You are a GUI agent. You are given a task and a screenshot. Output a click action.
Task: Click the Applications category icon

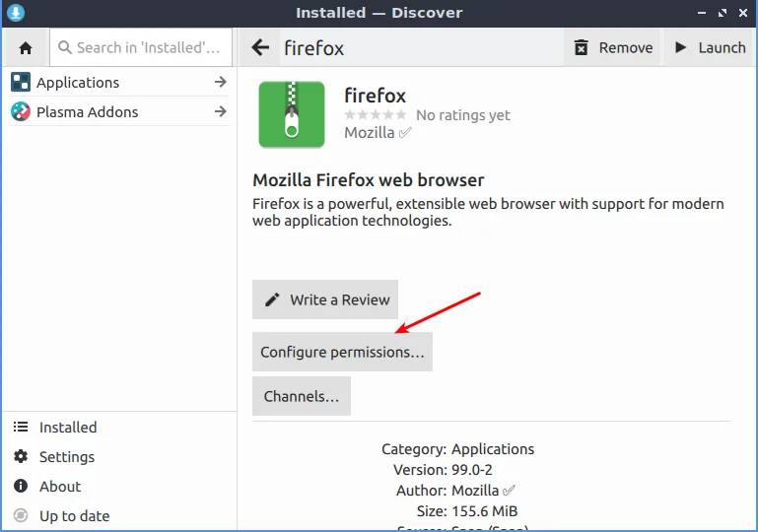point(21,82)
